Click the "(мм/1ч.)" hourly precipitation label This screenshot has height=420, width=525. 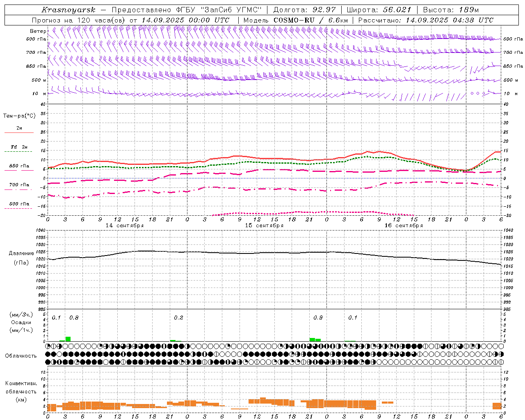tap(21, 330)
